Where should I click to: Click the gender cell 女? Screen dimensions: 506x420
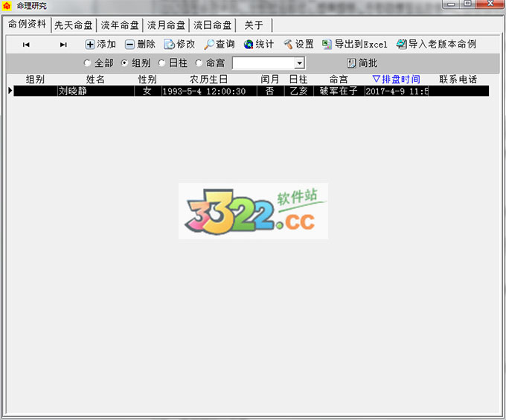[147, 91]
